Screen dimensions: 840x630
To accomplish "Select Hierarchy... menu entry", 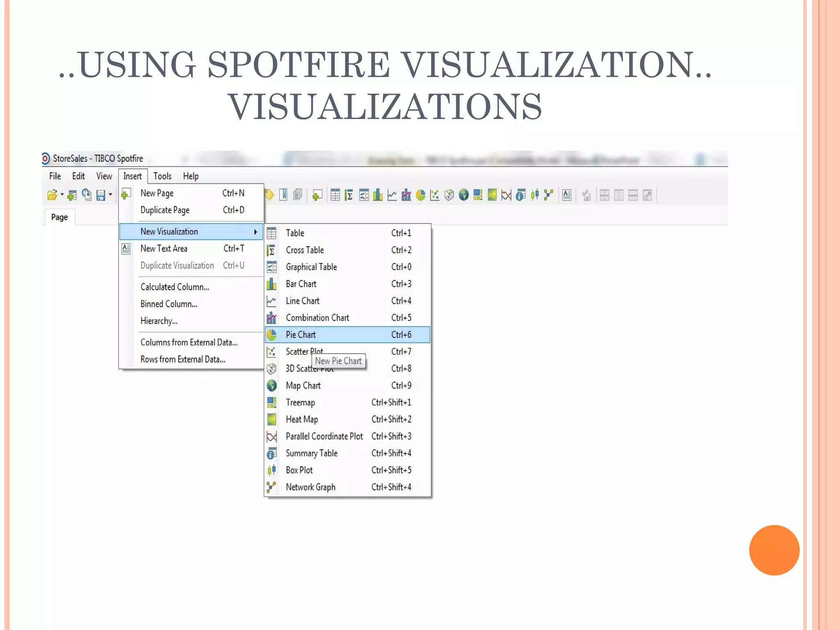I will tap(192, 321).
